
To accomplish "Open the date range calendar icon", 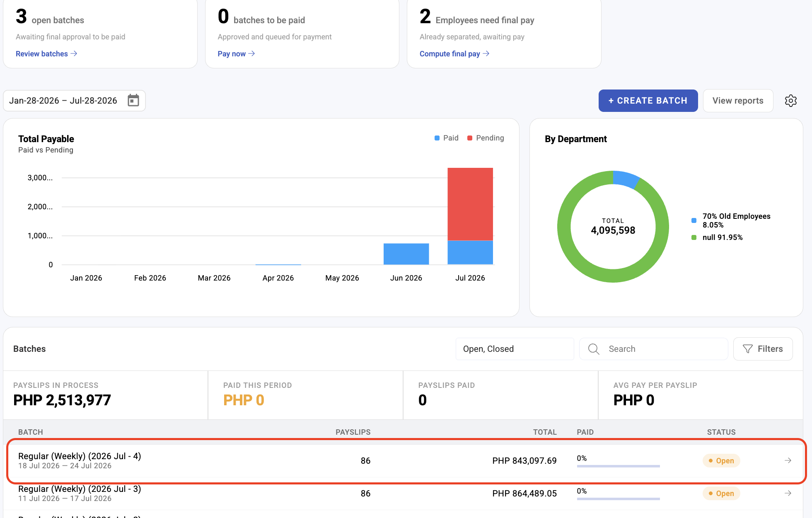I will 133,100.
